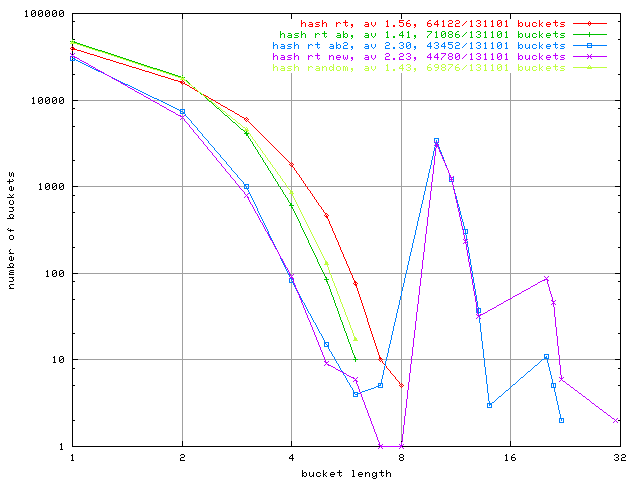Click the red diamond legend line sample

[x=589, y=24]
